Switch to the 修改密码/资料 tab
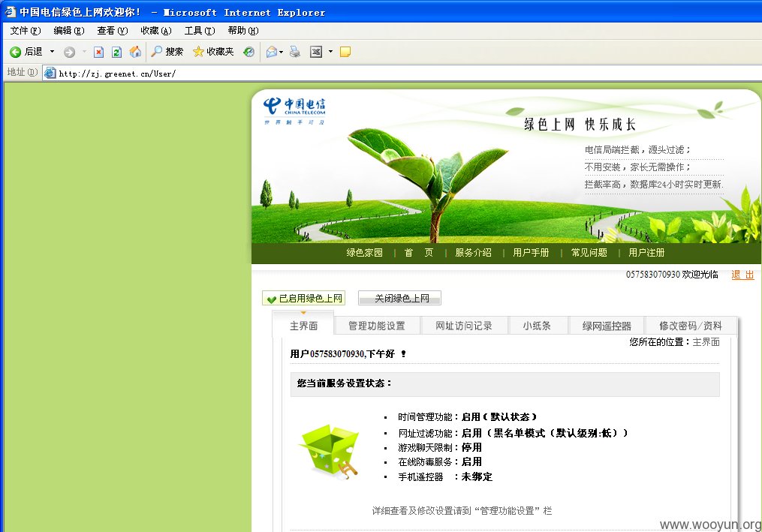Screen dimensions: 762x532 click(691, 326)
